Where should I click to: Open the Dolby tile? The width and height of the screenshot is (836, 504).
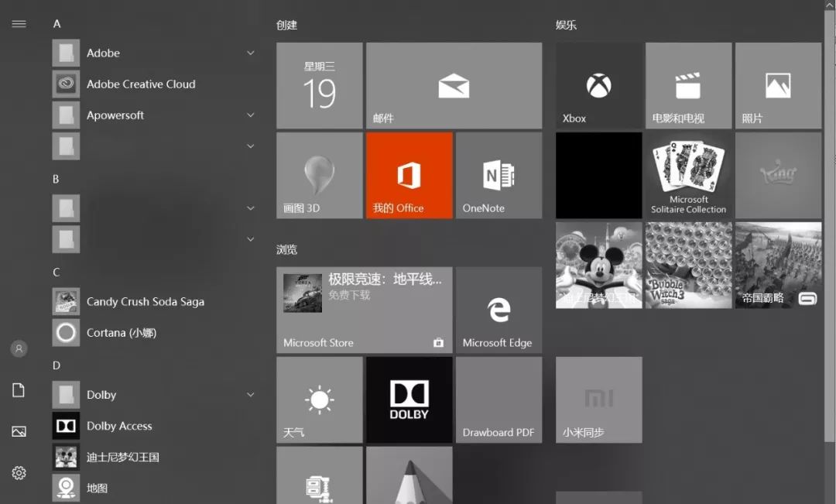click(x=409, y=400)
